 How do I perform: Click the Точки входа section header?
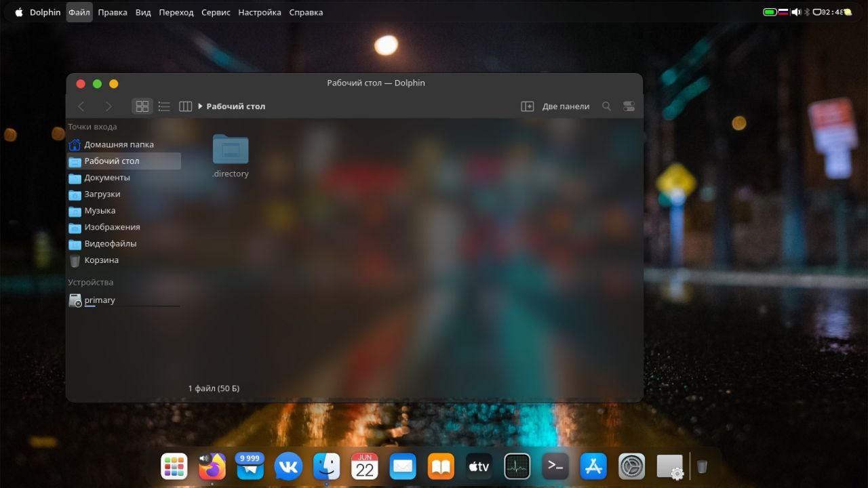tap(92, 127)
